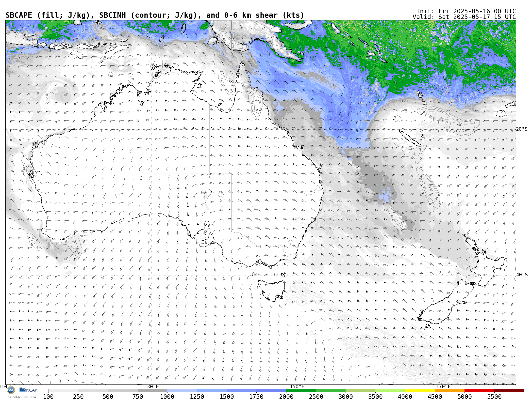Pick the lightest gray 100–250 colorbar swatch
This screenshot has width=532, height=400.
coord(63,391)
